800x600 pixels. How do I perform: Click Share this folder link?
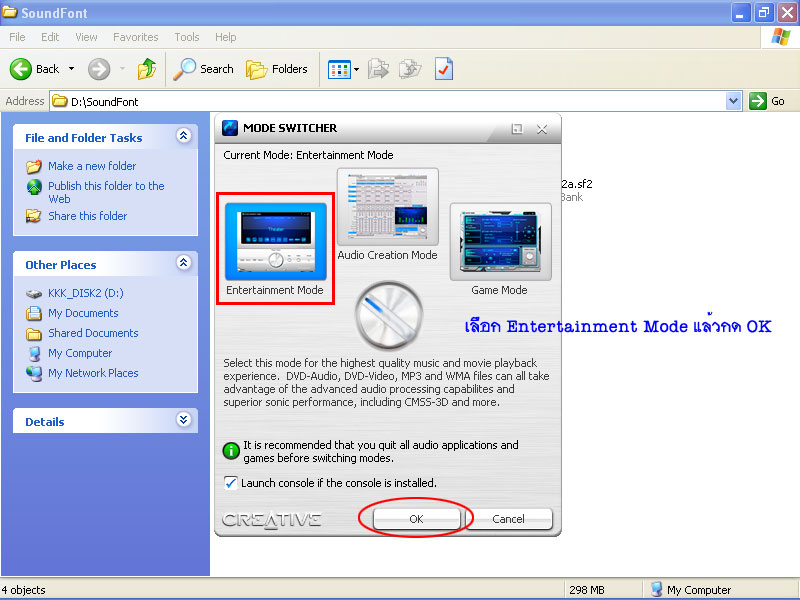tap(88, 216)
